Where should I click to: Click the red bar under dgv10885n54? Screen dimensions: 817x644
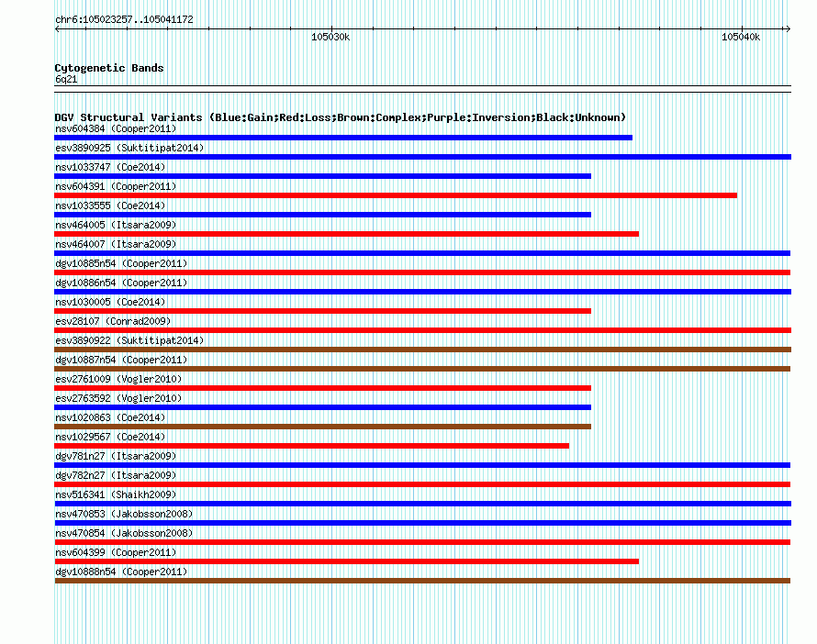click(x=422, y=272)
